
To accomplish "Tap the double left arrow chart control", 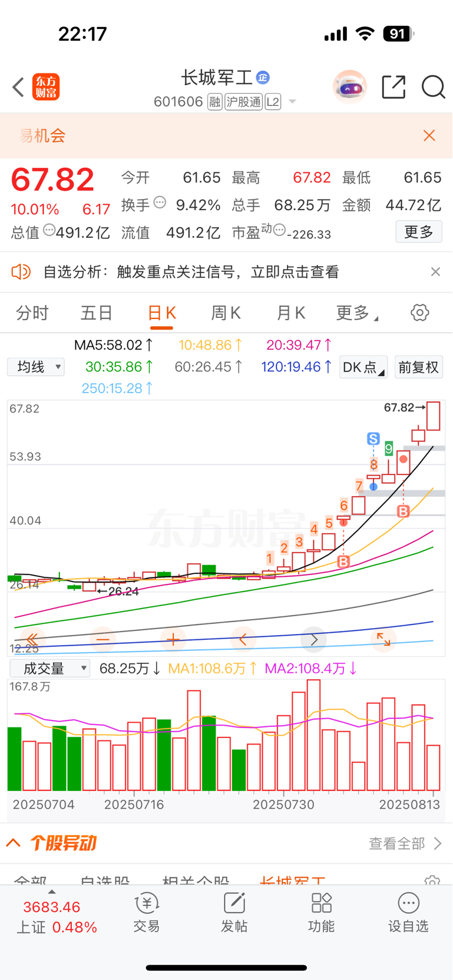I will click(32, 639).
